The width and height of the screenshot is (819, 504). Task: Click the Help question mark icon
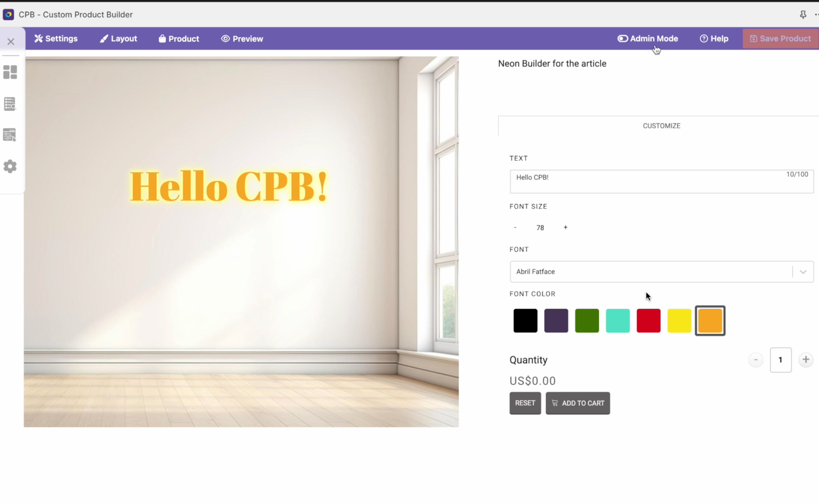click(x=704, y=39)
